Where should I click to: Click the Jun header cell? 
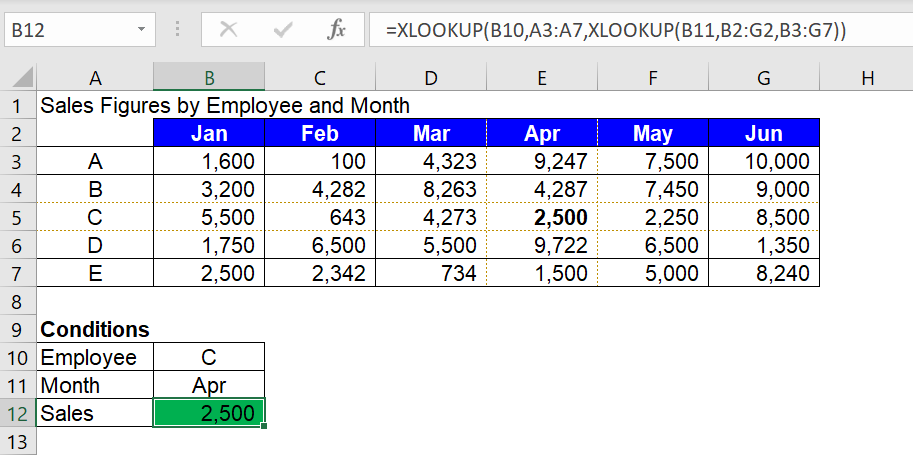pos(764,133)
